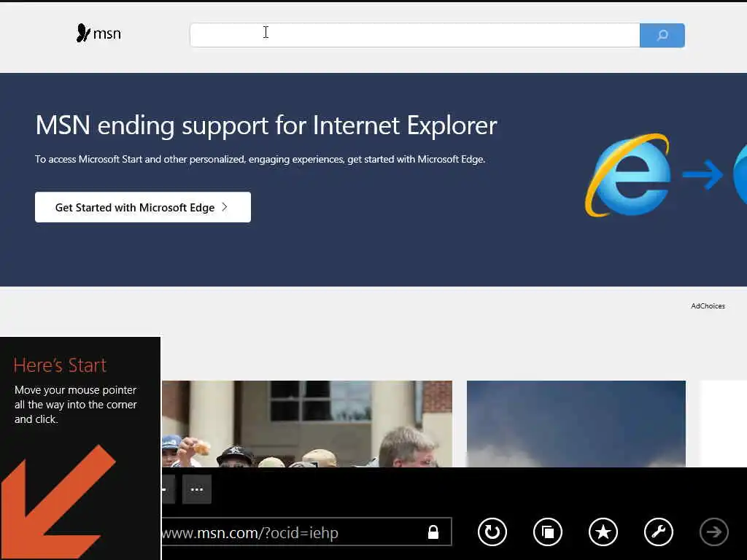The height and width of the screenshot is (560, 747).
Task: Open Page tools wrench button
Action: 659,532
